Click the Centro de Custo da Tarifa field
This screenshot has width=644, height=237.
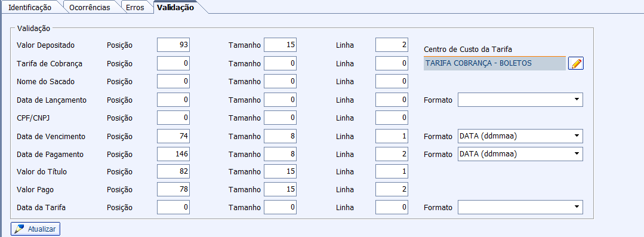(495, 63)
